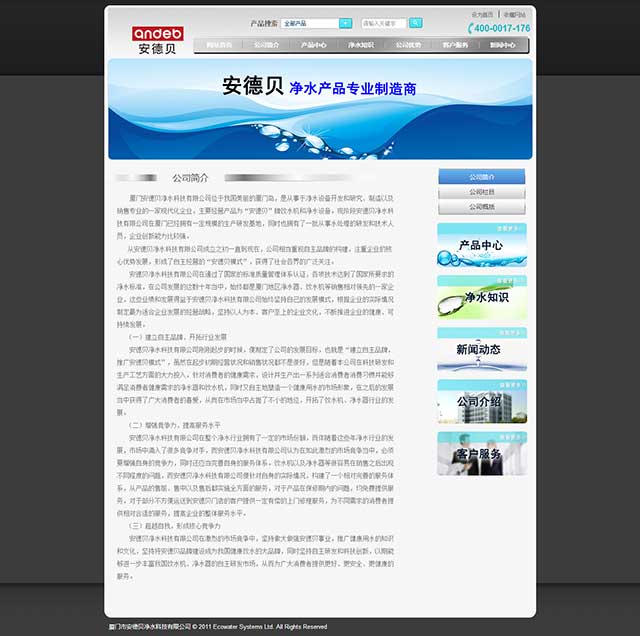Viewport: 640px width, 636px height.
Task: Click the more link on 净水知识 card
Action: pyautogui.click(x=509, y=280)
